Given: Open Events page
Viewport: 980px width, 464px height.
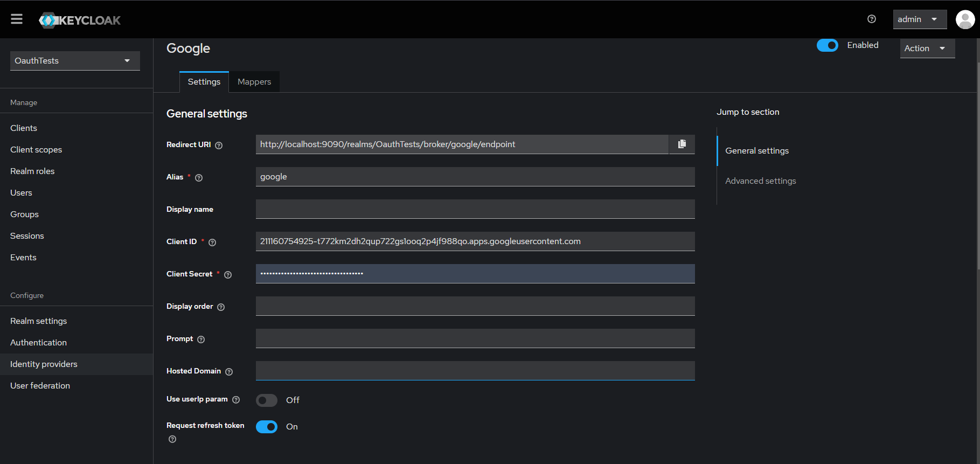Looking at the screenshot, I should pos(77,258).
